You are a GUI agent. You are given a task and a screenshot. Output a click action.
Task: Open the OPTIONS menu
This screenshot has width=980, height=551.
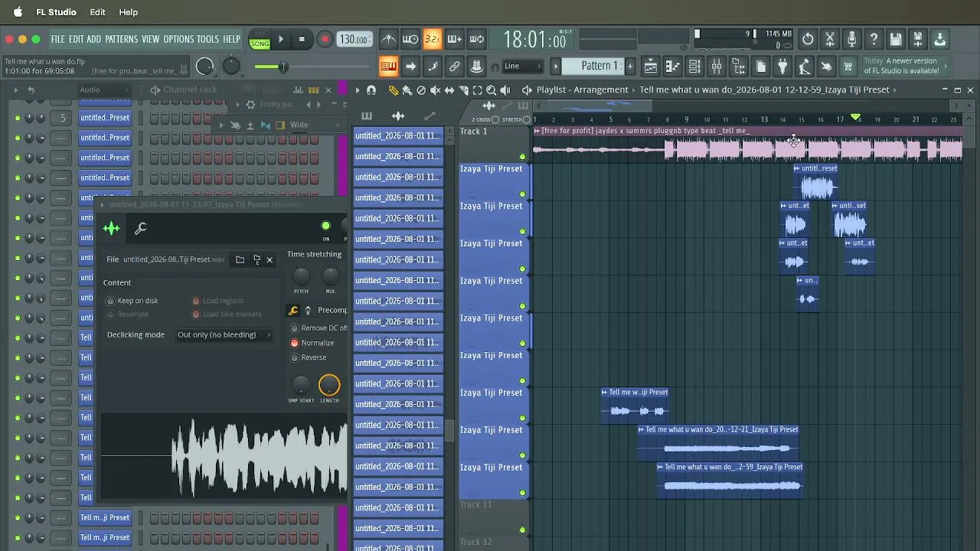click(178, 39)
